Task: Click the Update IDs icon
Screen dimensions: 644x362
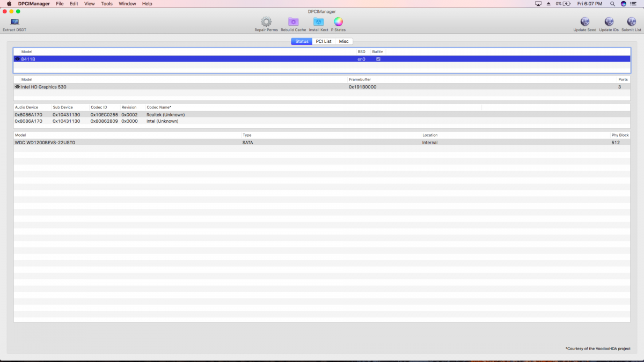Action: coord(609,22)
